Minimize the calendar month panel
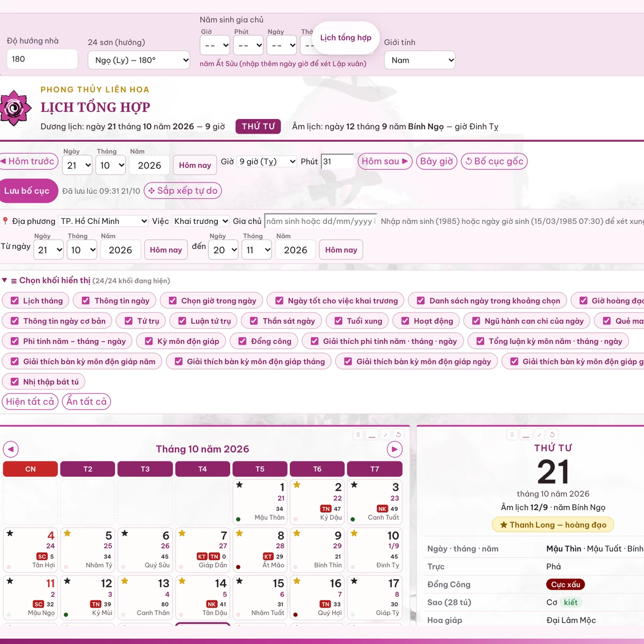The height and width of the screenshot is (644, 644). pyautogui.click(x=372, y=435)
